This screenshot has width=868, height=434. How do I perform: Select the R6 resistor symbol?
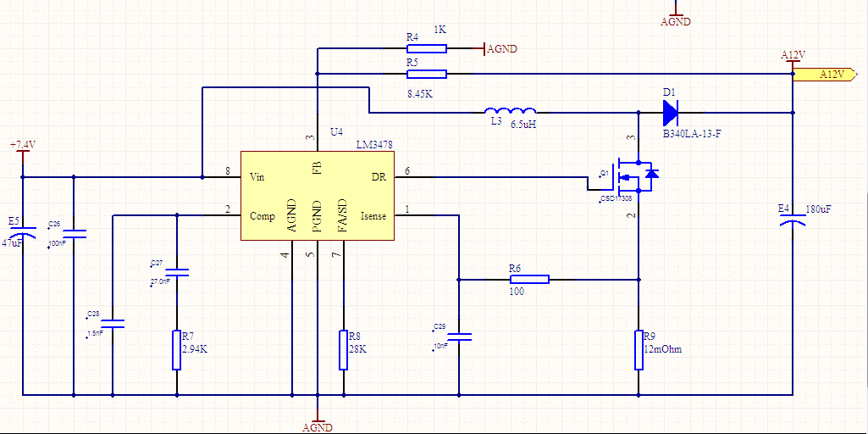[529, 280]
